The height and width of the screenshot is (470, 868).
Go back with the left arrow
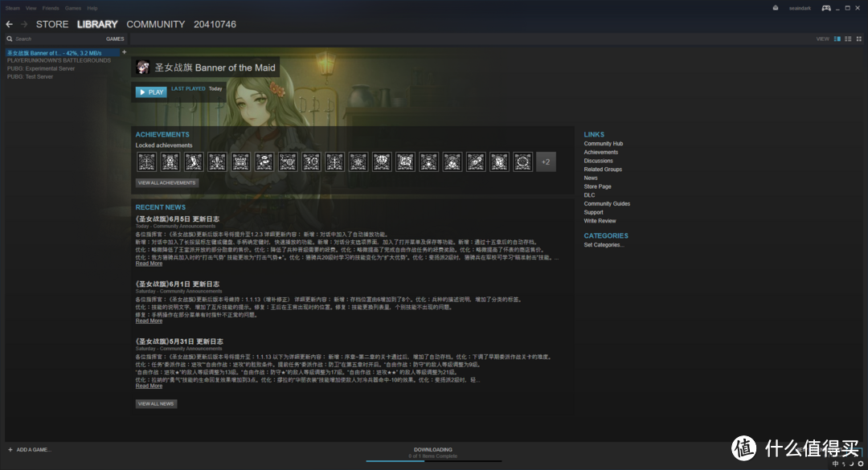[10, 24]
